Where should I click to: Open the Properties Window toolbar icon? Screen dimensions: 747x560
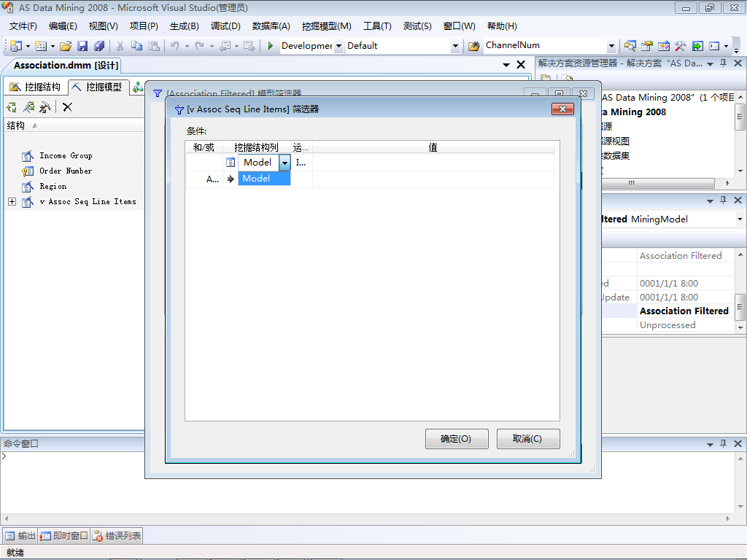(647, 46)
